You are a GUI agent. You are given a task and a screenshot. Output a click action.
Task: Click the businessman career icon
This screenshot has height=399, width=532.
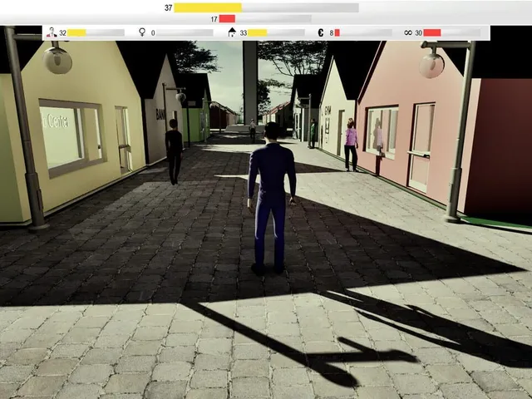click(x=52, y=32)
